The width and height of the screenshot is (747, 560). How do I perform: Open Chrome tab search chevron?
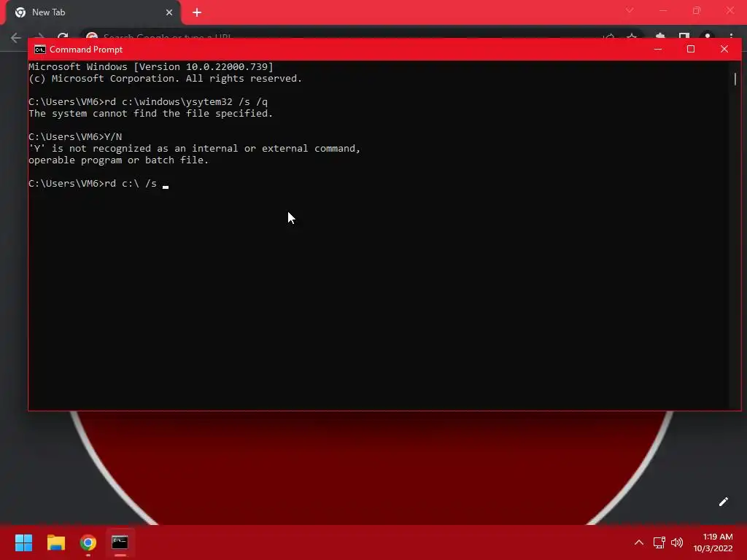(x=630, y=10)
